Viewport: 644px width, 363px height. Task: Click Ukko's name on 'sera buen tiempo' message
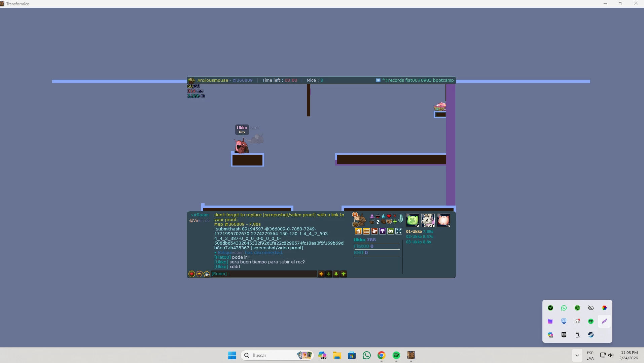click(x=221, y=262)
